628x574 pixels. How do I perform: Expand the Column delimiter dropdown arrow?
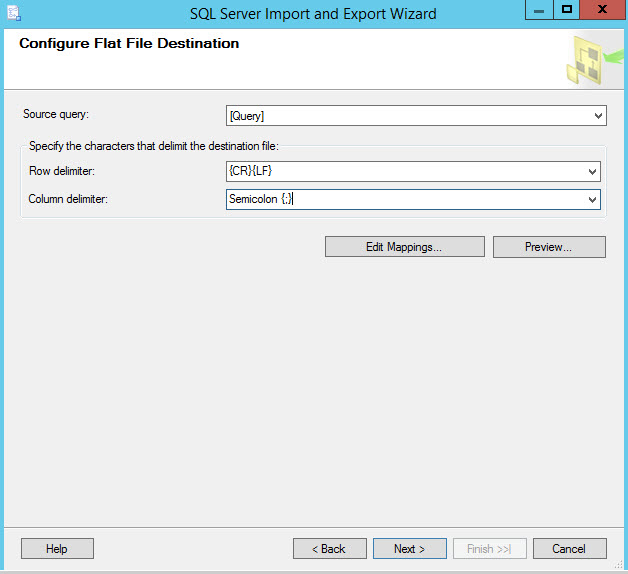pos(592,199)
